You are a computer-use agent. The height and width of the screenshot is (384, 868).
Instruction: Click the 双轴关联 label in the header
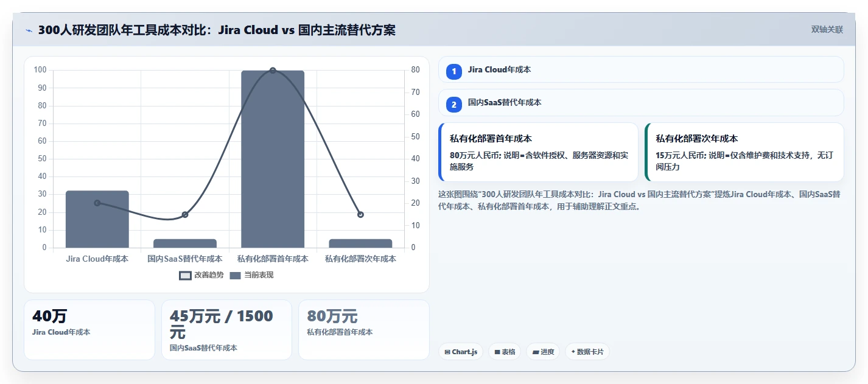(827, 30)
